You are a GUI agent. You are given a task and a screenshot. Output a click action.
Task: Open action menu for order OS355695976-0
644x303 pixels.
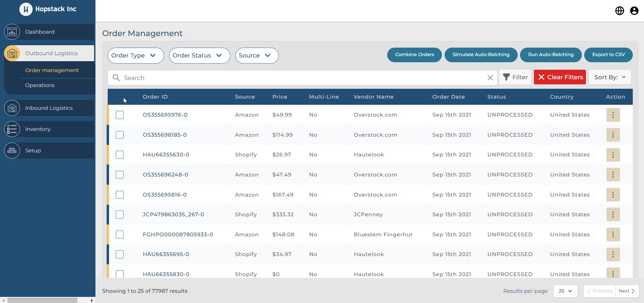click(x=613, y=115)
